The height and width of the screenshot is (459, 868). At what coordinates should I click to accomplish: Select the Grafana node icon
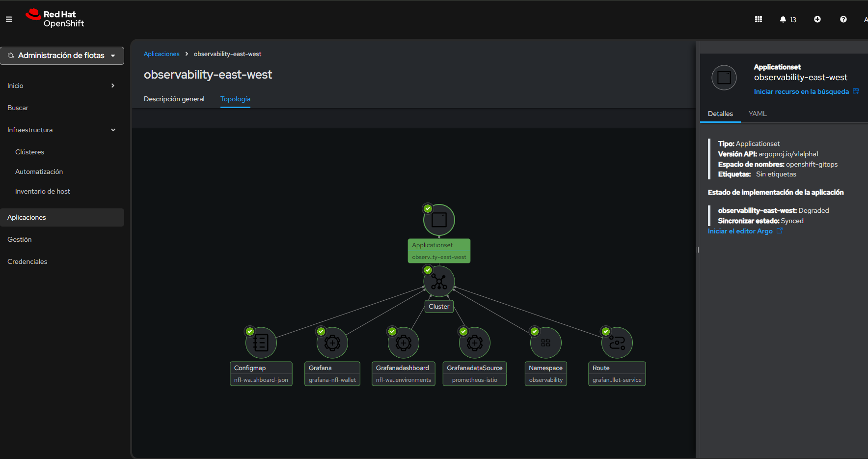point(332,343)
